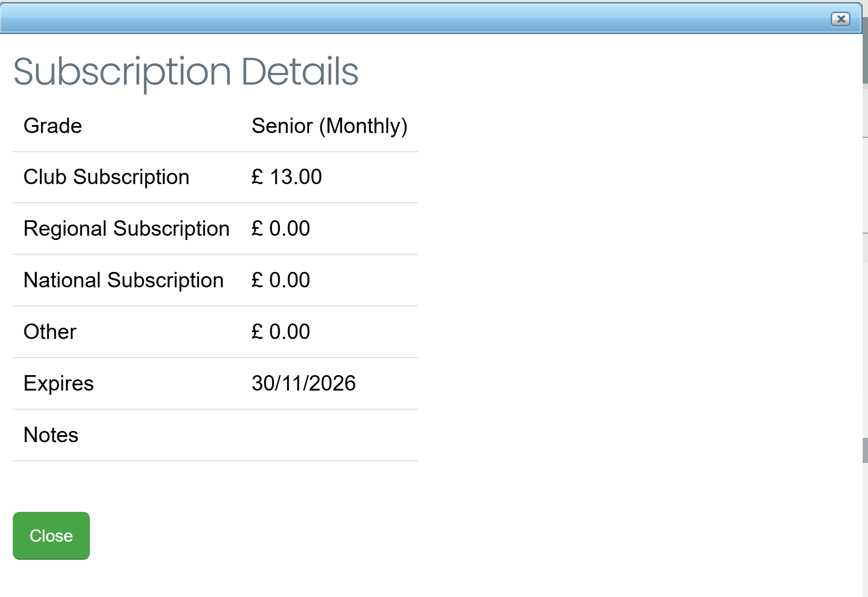Click the Subscription Details heading
The height and width of the screenshot is (597, 868).
click(186, 72)
